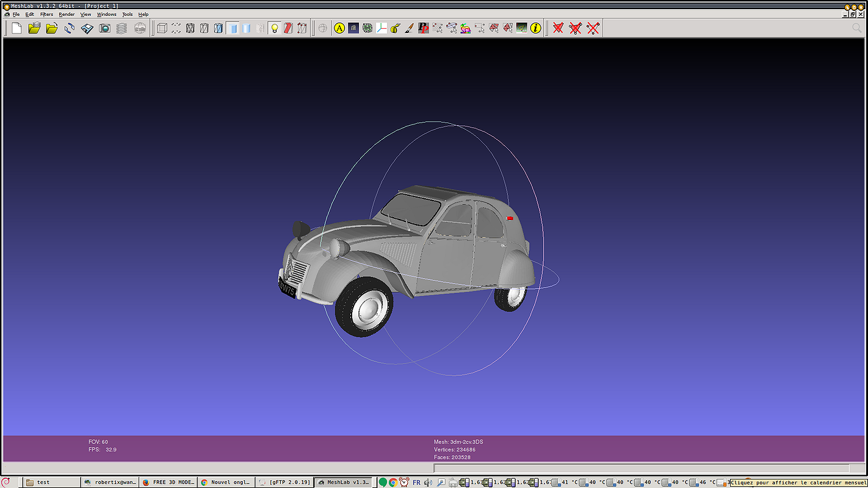
Task: Click the red Debian menu swirl icon
Action: click(6, 482)
